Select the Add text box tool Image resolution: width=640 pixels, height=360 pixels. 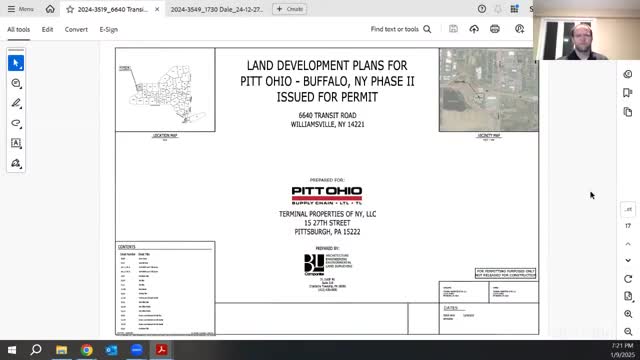[16, 143]
